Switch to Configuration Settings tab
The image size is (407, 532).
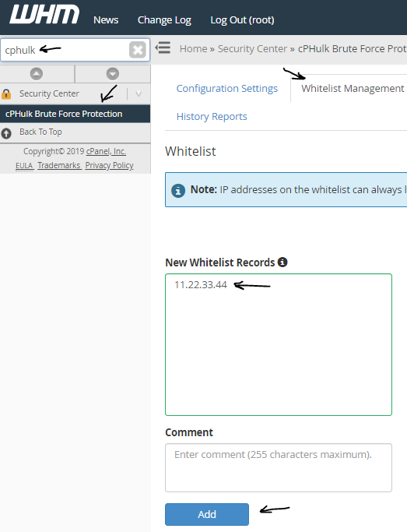[227, 89]
